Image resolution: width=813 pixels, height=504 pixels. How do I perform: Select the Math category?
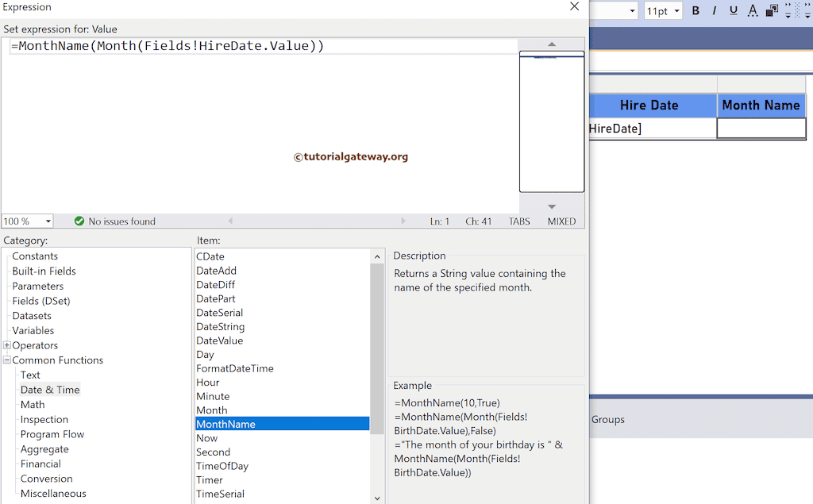pyautogui.click(x=33, y=404)
